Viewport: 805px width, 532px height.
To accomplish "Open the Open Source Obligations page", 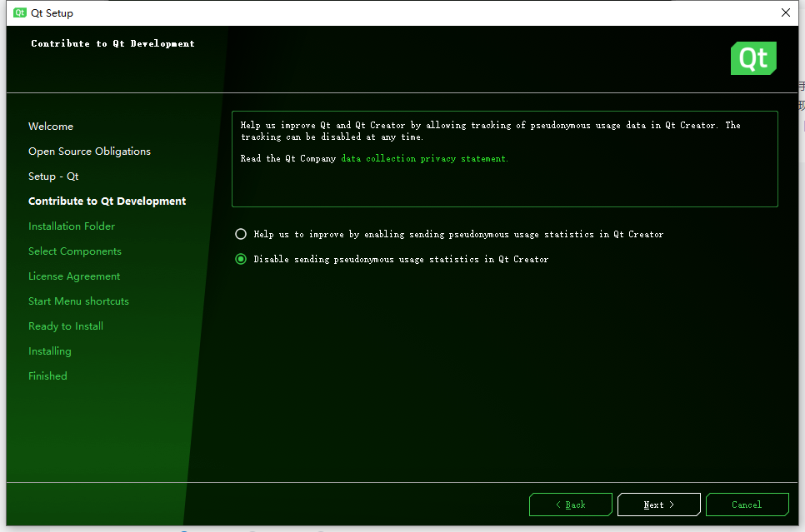I will coord(89,151).
